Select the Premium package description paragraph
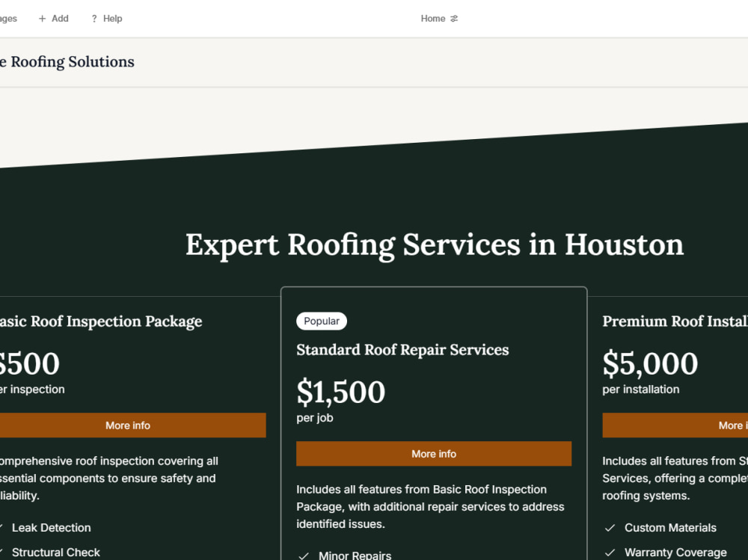This screenshot has height=560, width=748. (675, 479)
